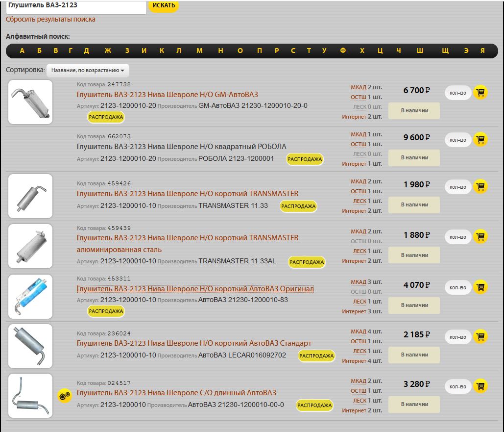This screenshot has height=432, width=504.
Task: Click quantity field for 4 070 ₽ product
Action: pos(457,287)
